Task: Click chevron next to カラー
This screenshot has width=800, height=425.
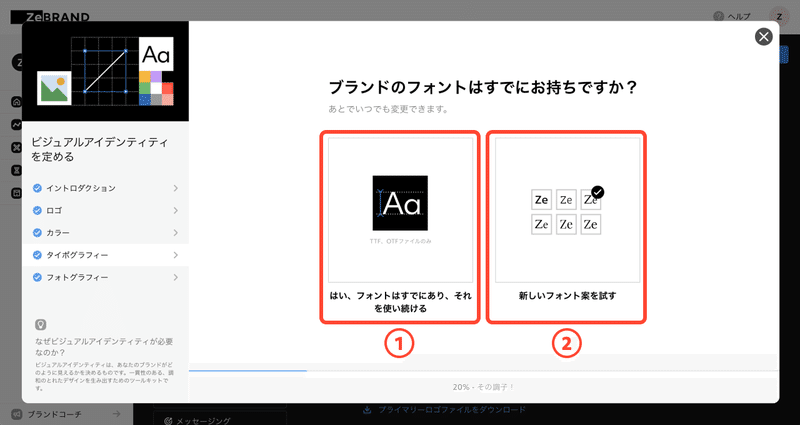Action: click(x=176, y=233)
